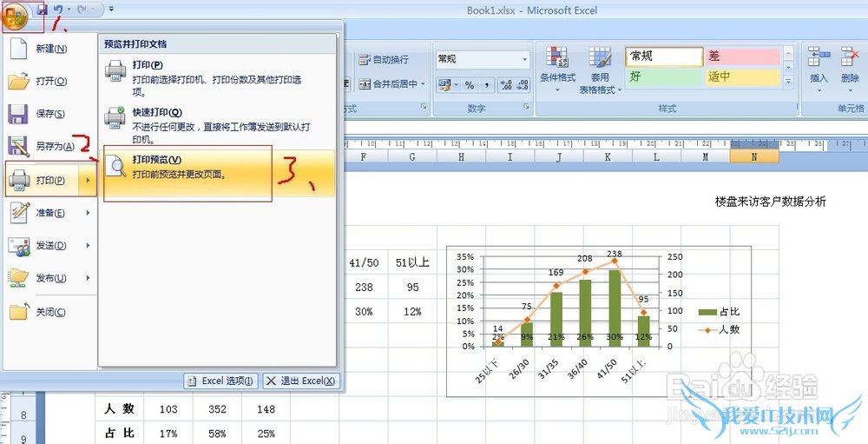868x444 pixels.
Task: Click the publish folder icon beside 发布
Action: pos(19,278)
